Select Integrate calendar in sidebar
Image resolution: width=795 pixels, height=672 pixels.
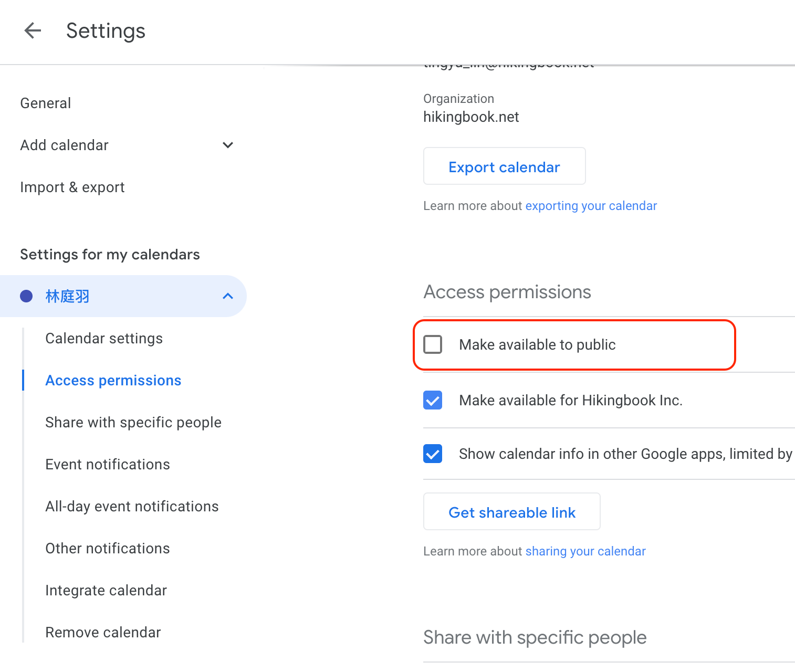tap(106, 591)
